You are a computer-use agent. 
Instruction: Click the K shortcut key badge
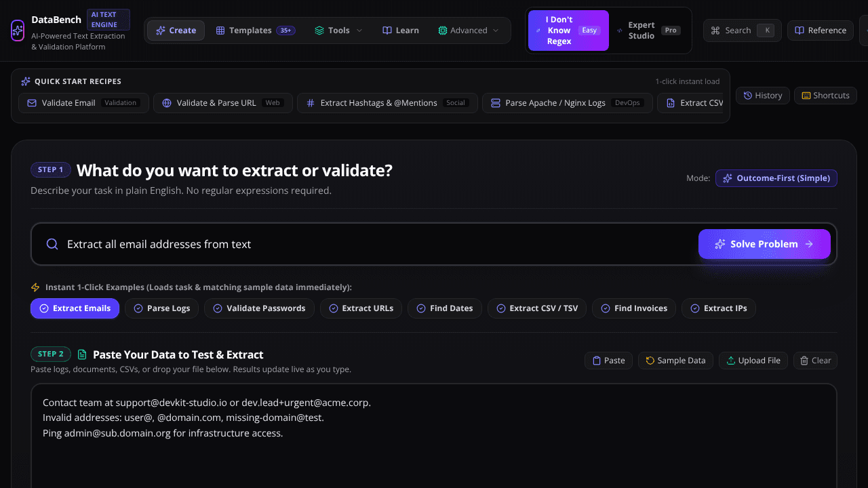(766, 30)
